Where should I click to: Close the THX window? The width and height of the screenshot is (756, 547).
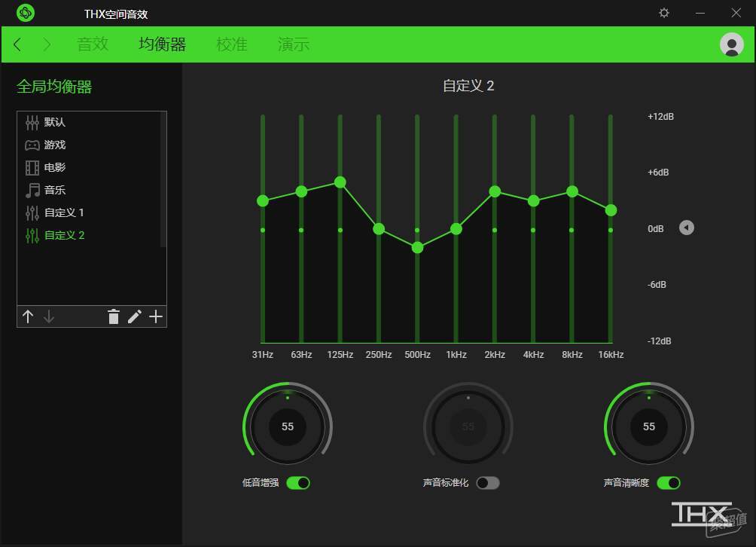(736, 13)
